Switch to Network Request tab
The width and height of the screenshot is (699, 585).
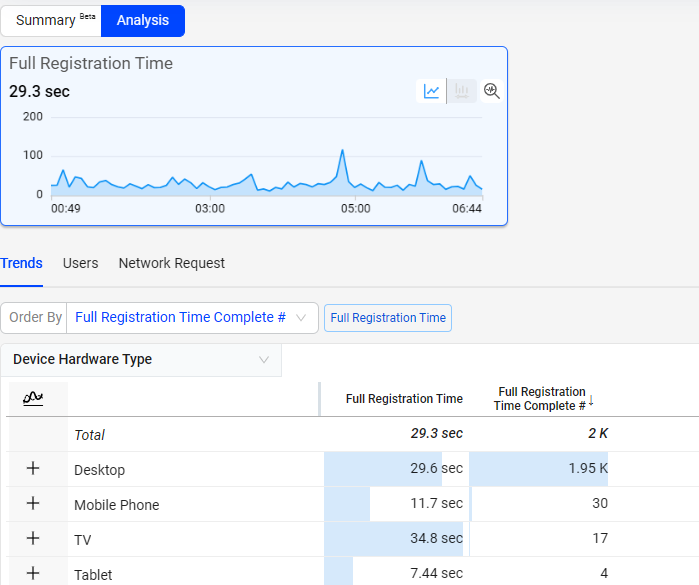pos(172,263)
